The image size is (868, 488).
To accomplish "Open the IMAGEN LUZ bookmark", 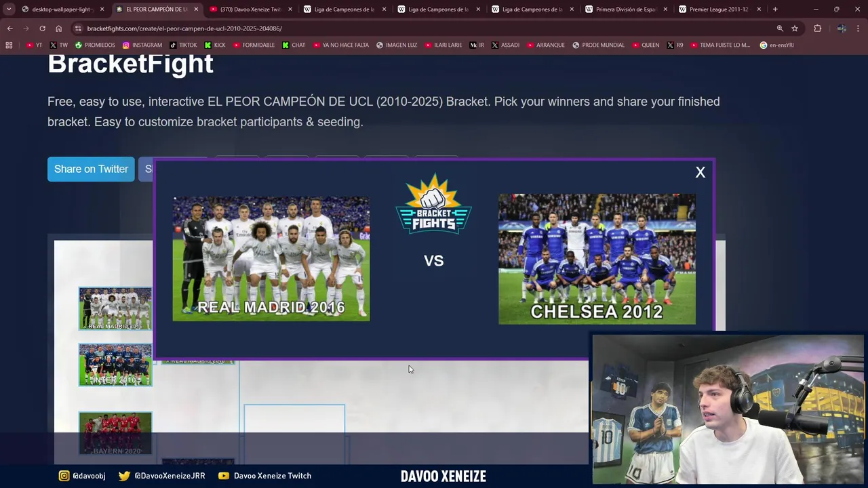I will coord(397,45).
